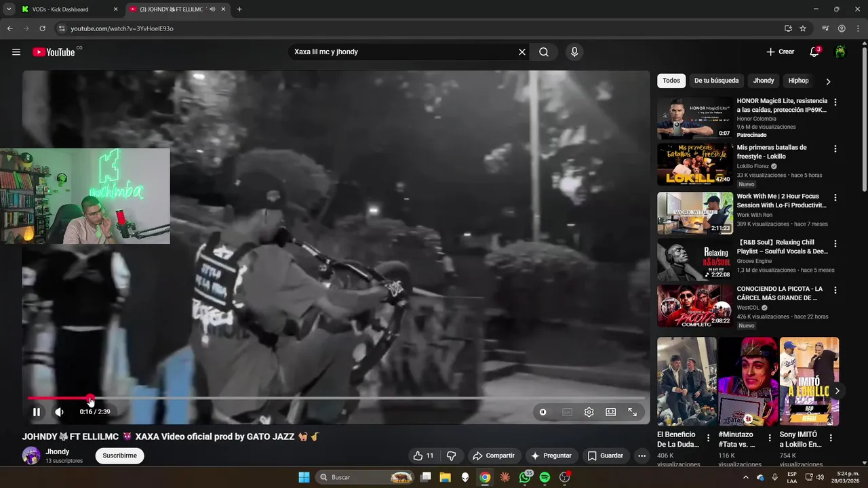Open the YouTube hamburger guide menu

(x=16, y=52)
